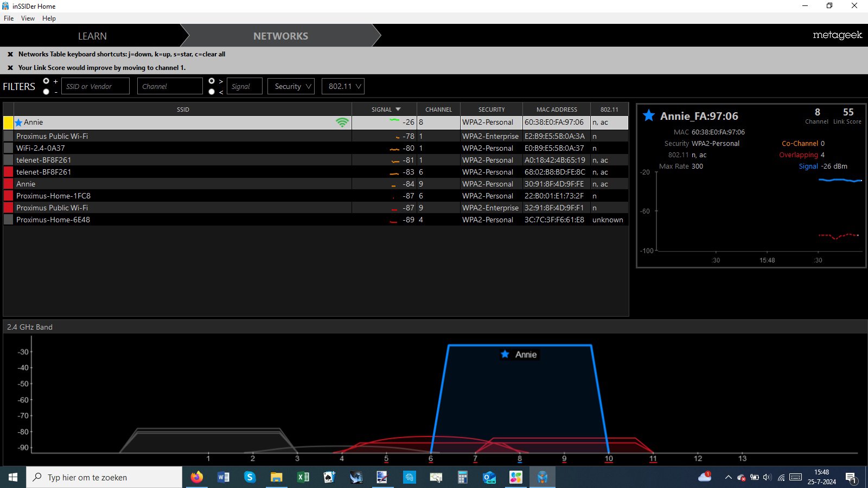Sort by the 802.11 column header

(609, 110)
